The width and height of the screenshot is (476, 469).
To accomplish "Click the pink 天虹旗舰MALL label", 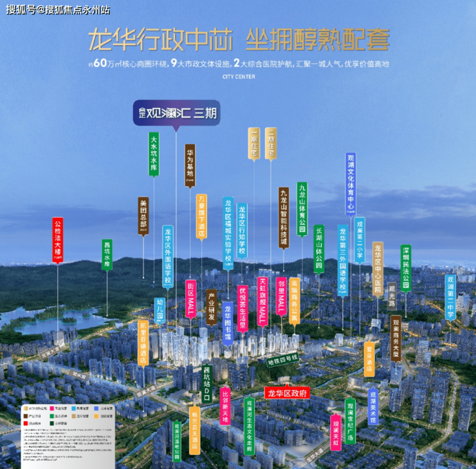I will 262,302.
